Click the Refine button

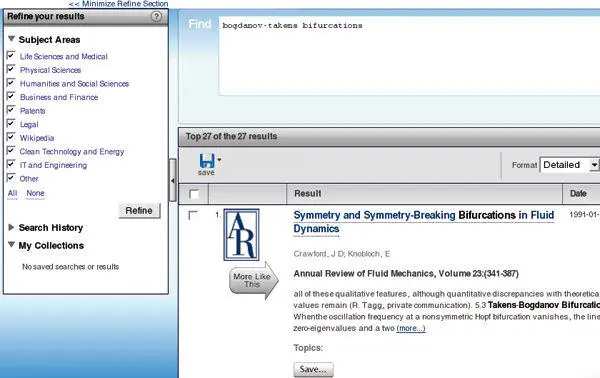139,210
